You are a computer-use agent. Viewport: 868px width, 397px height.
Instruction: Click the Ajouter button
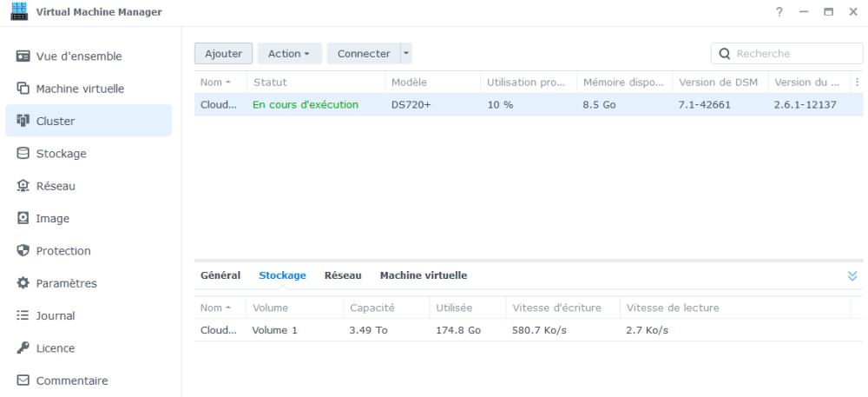(224, 54)
